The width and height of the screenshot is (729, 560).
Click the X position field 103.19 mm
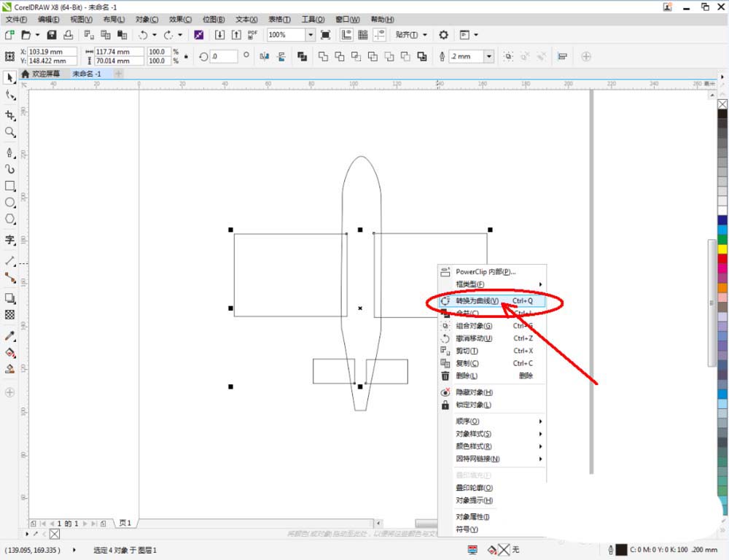point(52,52)
